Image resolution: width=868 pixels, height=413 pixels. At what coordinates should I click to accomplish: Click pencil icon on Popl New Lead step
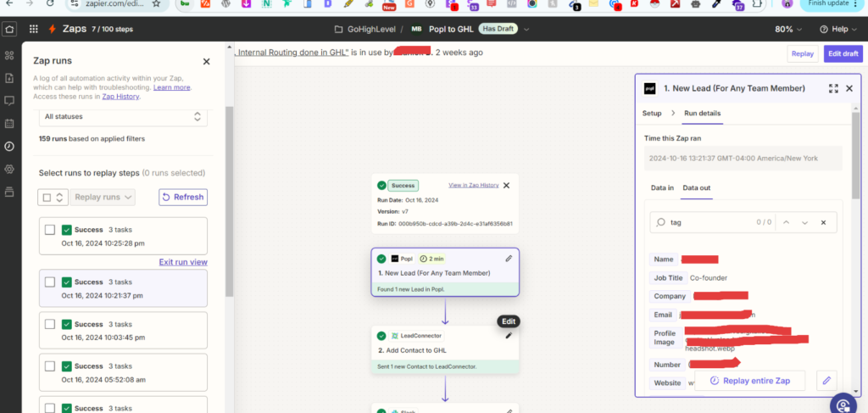tap(509, 259)
